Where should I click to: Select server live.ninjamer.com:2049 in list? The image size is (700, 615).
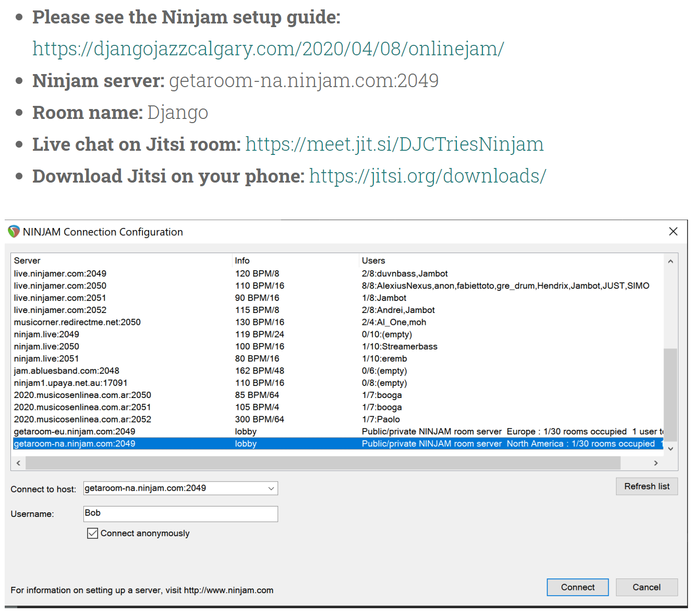pos(60,273)
